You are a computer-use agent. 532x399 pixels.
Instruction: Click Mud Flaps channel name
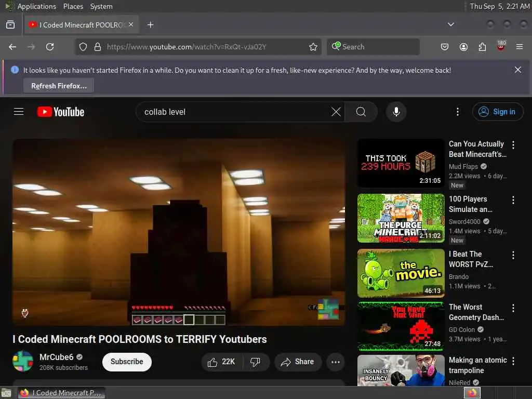pyautogui.click(x=463, y=166)
